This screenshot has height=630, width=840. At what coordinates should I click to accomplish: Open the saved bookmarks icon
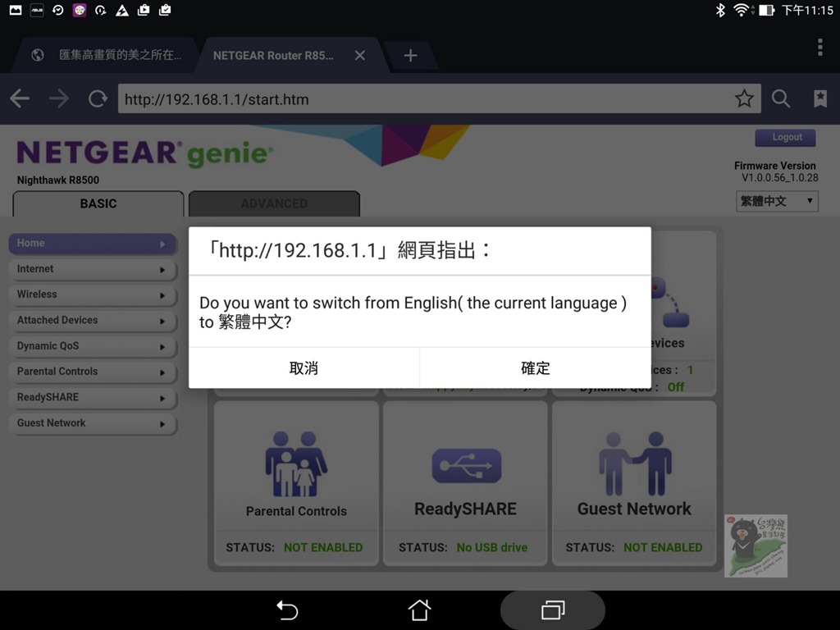pyautogui.click(x=820, y=98)
